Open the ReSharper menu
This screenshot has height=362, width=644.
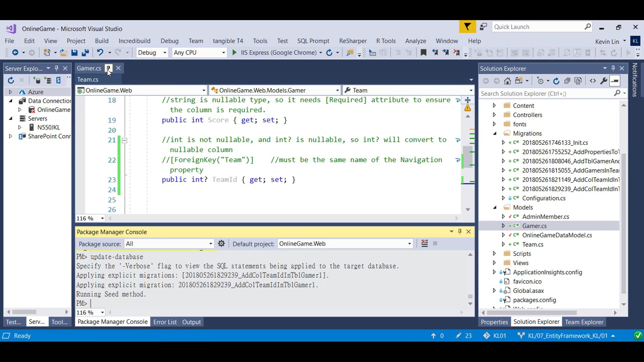[x=353, y=41]
